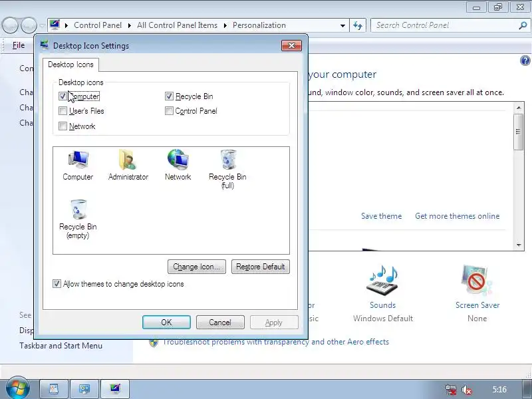Click the Restore Default button
The width and height of the screenshot is (532, 399).
coord(261,267)
